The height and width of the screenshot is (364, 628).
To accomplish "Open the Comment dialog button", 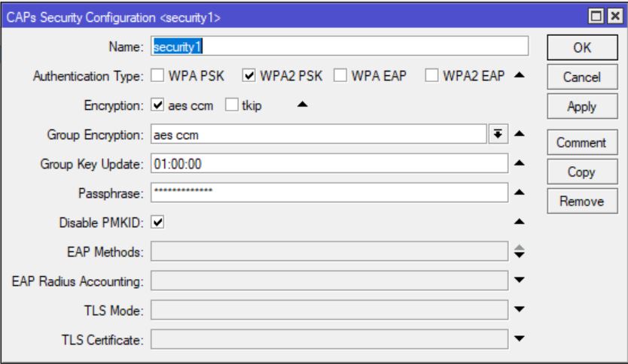I will pyautogui.click(x=582, y=142).
